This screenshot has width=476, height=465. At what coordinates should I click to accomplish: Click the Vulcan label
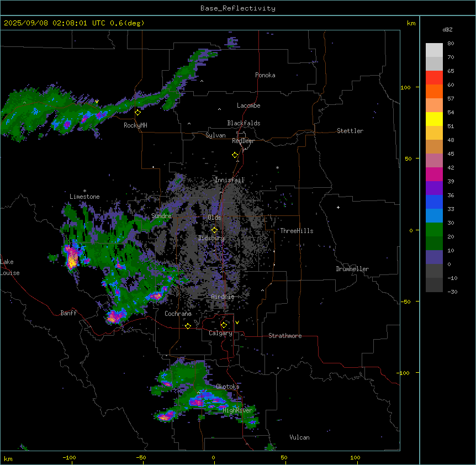[x=300, y=437]
